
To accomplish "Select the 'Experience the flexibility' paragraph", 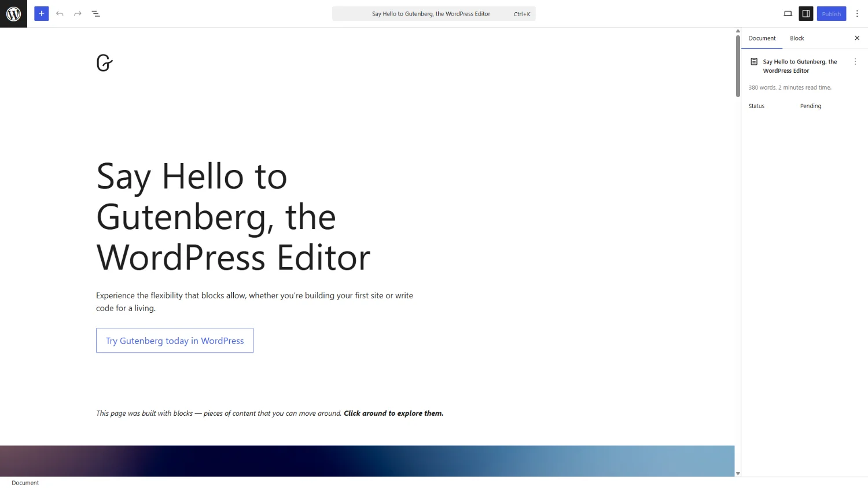I will coord(255,301).
